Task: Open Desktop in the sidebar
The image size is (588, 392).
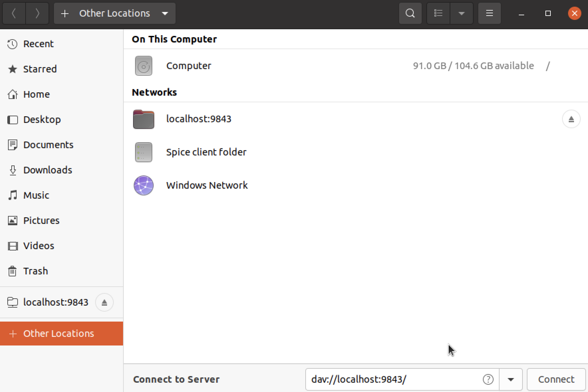Action: pos(62,120)
